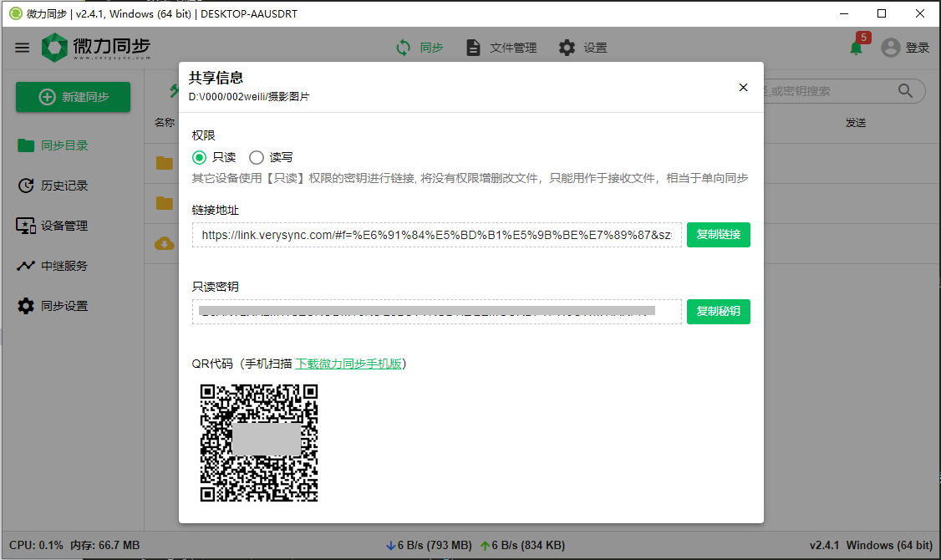The width and height of the screenshot is (941, 560).
Task: Select the 读写 permission radio button
Action: coord(257,157)
